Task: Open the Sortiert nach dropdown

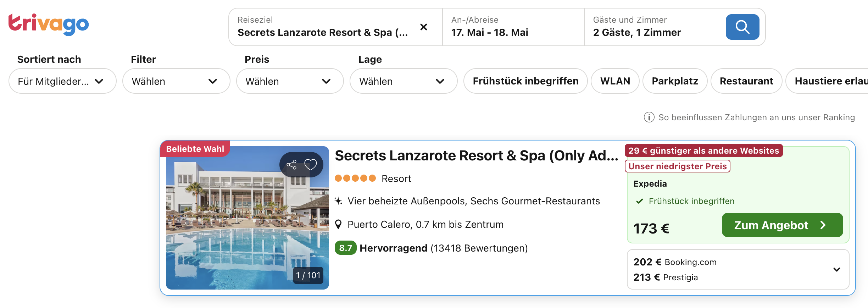Action: 62,81
